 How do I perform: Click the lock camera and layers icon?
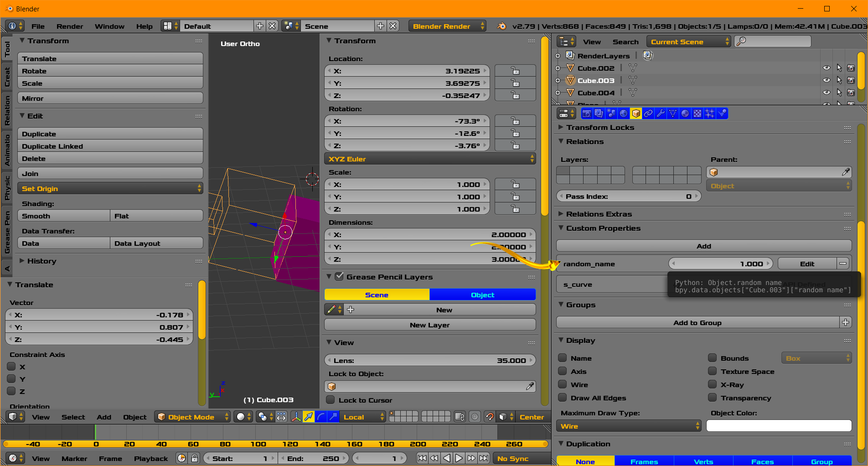coord(460,417)
